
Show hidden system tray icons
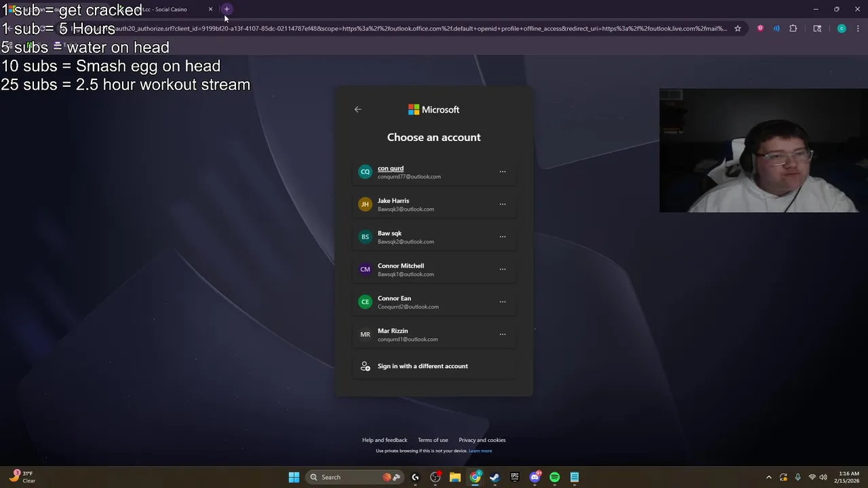768,477
